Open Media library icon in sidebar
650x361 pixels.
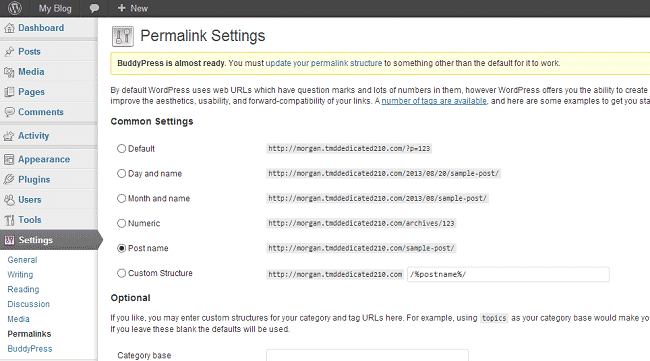click(9, 72)
